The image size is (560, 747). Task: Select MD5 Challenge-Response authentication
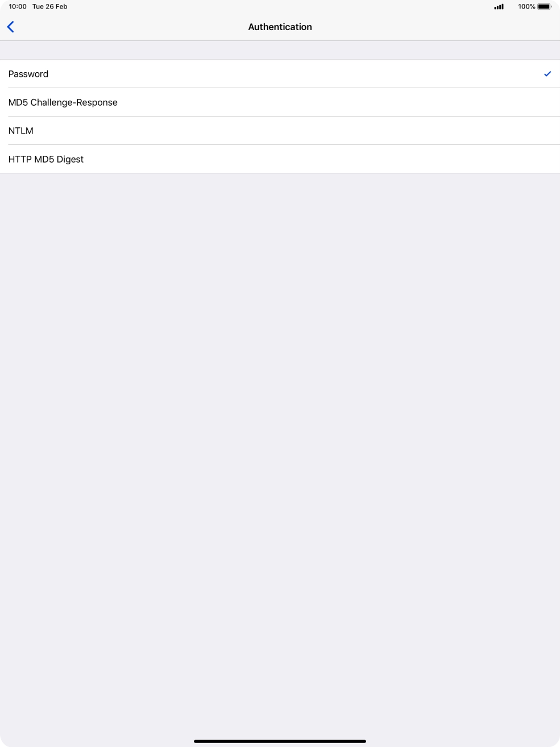[x=280, y=102]
